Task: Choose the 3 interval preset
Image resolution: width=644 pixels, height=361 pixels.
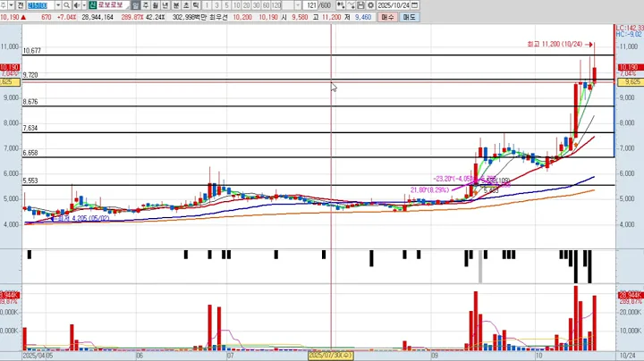Action: click(216, 5)
